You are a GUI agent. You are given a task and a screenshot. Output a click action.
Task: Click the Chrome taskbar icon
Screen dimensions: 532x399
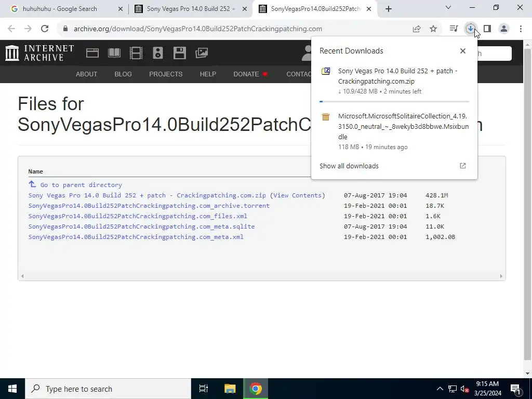[x=256, y=389]
